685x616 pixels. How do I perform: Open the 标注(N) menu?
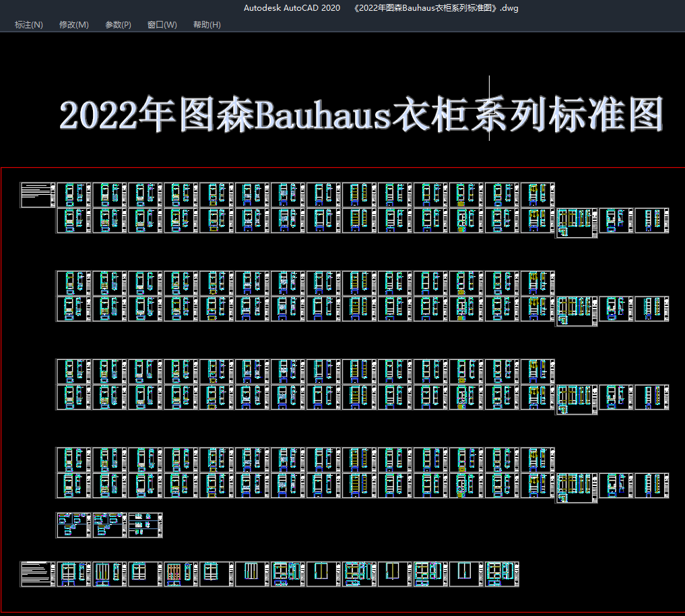[x=28, y=25]
